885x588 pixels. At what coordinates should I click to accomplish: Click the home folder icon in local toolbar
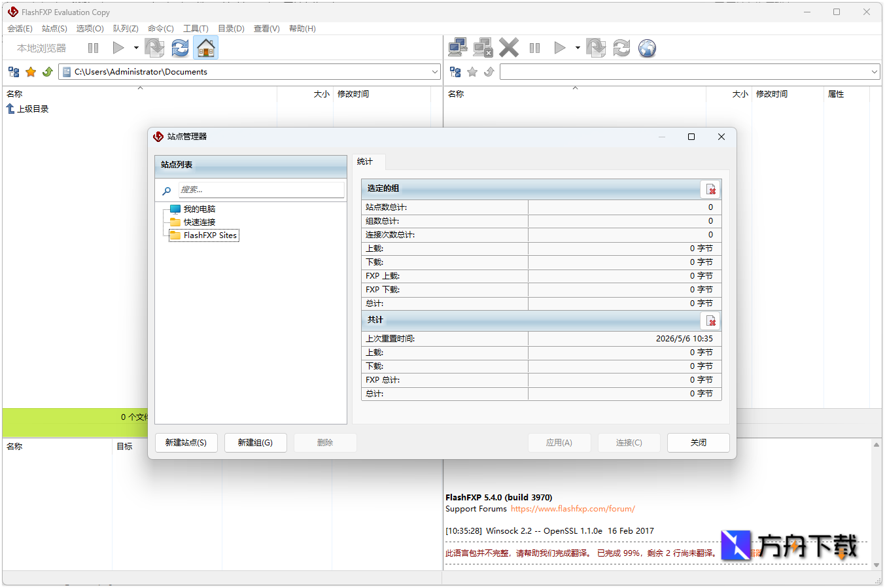pyautogui.click(x=205, y=48)
